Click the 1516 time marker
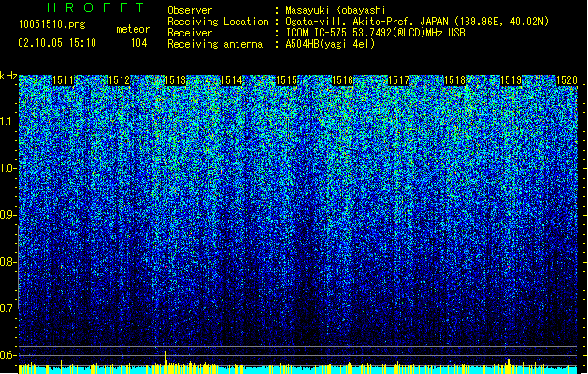Screen dimensions: 588x374 343,80
